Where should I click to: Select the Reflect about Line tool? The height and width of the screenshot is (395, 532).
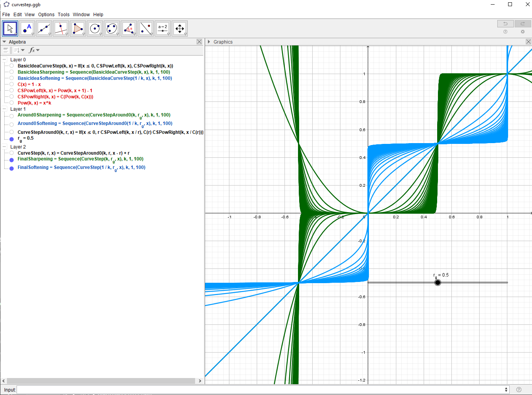(146, 29)
